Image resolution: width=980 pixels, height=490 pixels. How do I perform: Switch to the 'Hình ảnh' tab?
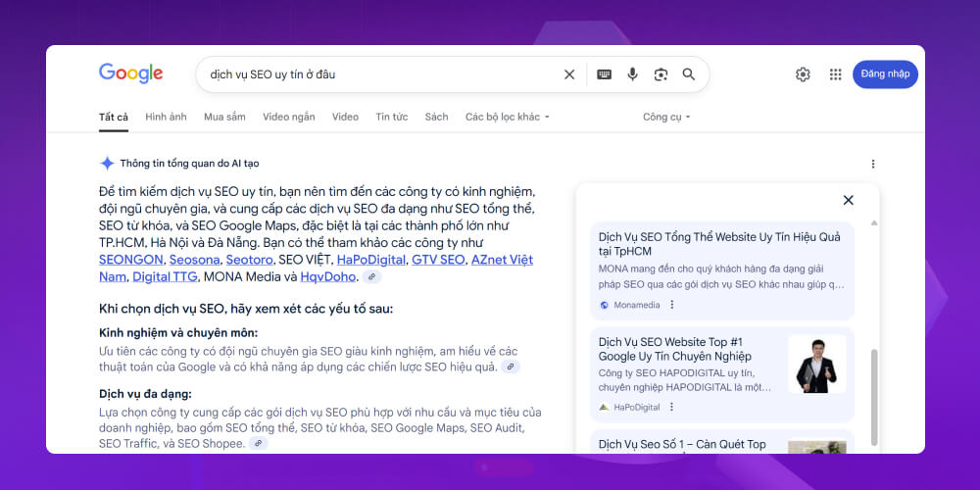(x=166, y=117)
